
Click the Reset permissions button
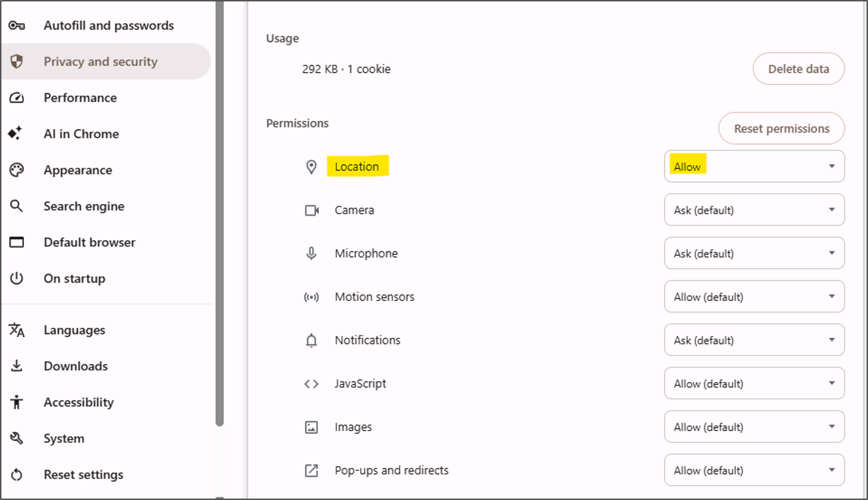781,128
